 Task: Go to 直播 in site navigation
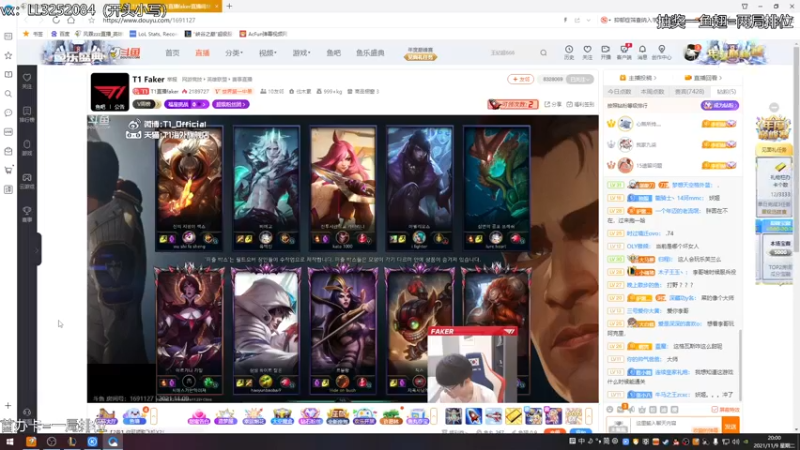coord(203,53)
